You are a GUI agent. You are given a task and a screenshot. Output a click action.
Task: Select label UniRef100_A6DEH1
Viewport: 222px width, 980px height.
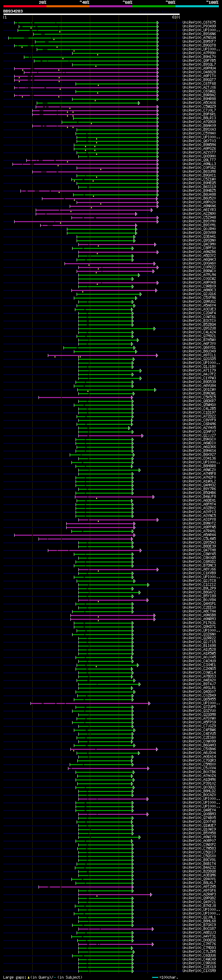tap(199, 500)
